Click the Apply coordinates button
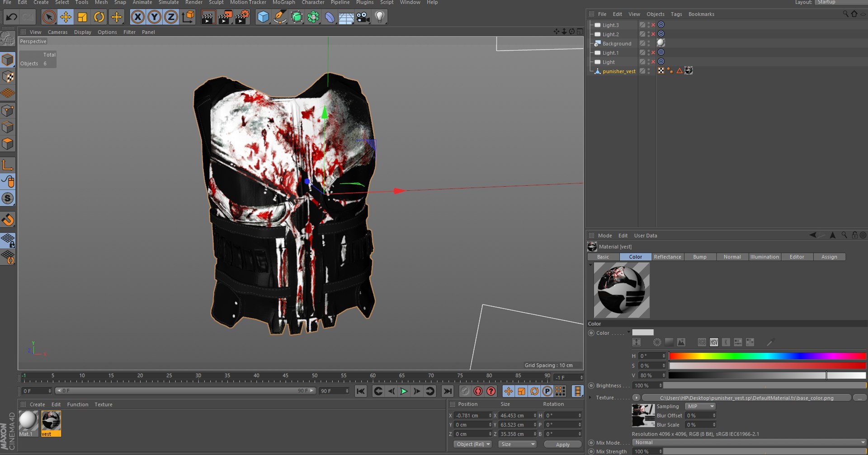Image resolution: width=868 pixels, height=455 pixels. (563, 445)
